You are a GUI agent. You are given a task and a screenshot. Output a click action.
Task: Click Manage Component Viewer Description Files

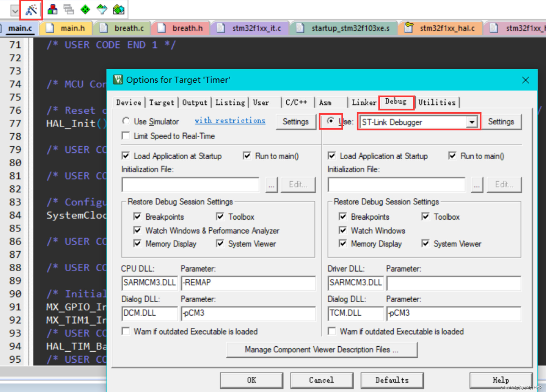pyautogui.click(x=322, y=350)
